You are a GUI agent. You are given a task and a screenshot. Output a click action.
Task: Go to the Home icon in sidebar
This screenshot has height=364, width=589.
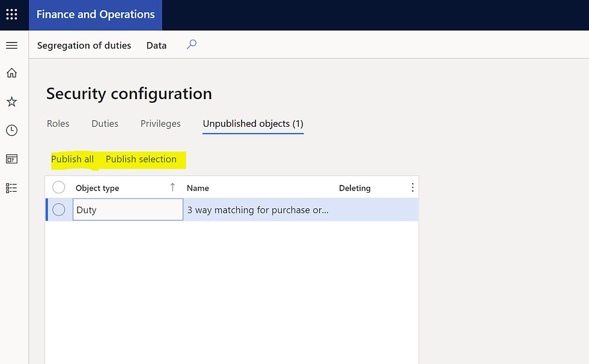point(11,73)
